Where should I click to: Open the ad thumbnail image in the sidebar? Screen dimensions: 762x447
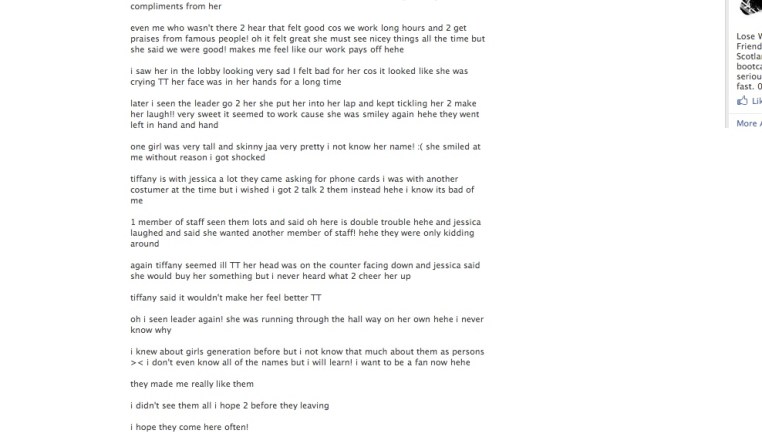click(750, 8)
